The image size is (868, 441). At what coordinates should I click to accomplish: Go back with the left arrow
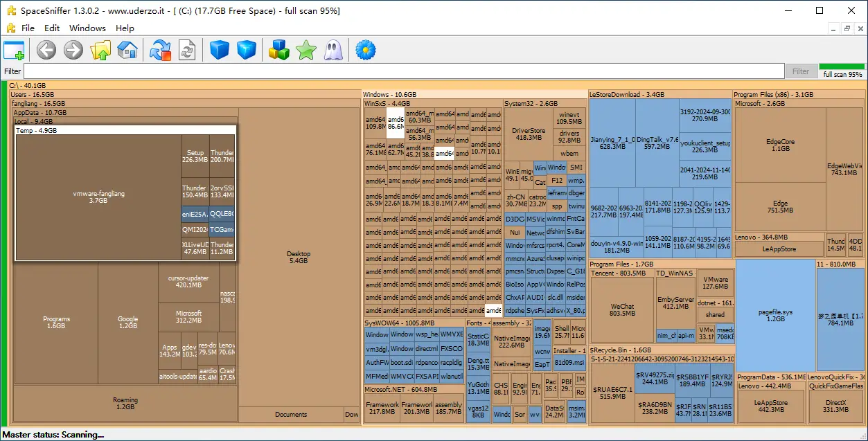pyautogui.click(x=46, y=50)
